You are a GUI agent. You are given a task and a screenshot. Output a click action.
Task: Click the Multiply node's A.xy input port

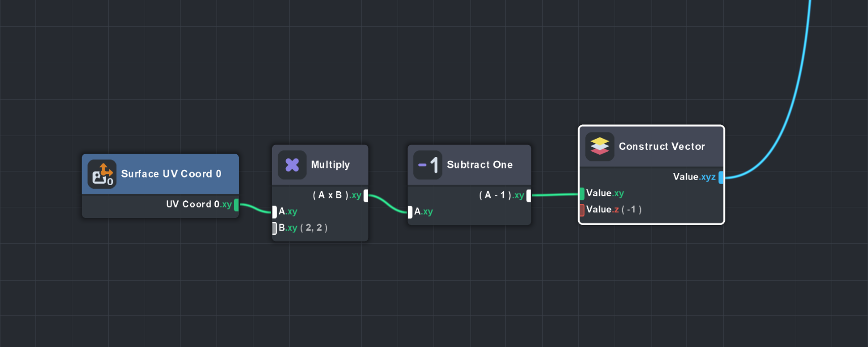click(275, 212)
